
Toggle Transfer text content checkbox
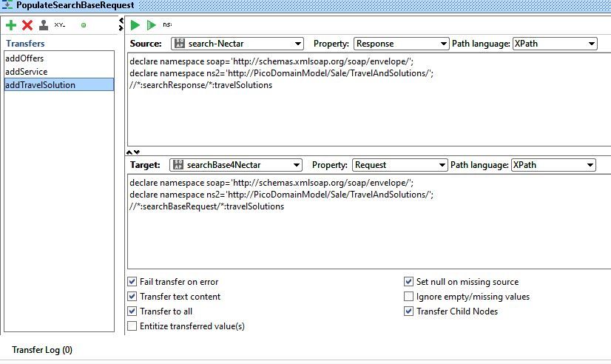click(132, 296)
